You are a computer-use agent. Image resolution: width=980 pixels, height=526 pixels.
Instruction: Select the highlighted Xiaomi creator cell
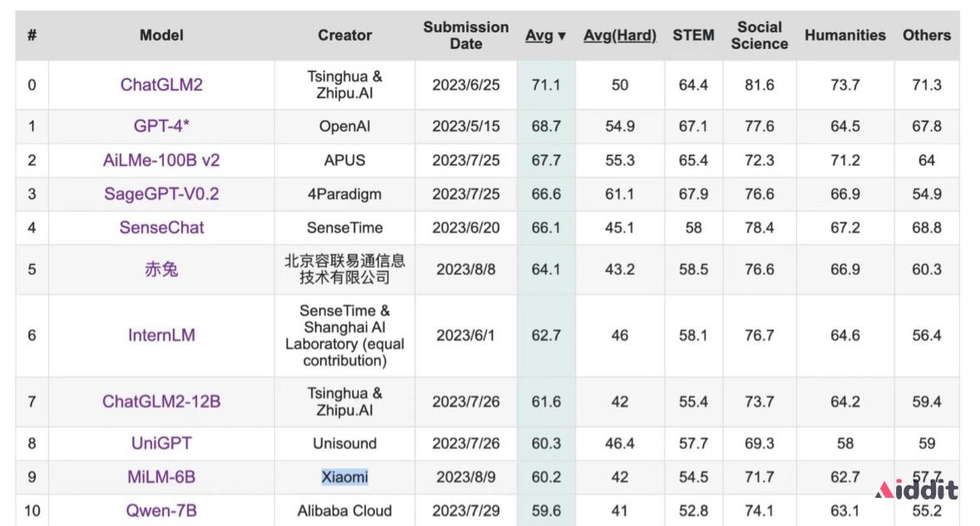[x=344, y=477]
